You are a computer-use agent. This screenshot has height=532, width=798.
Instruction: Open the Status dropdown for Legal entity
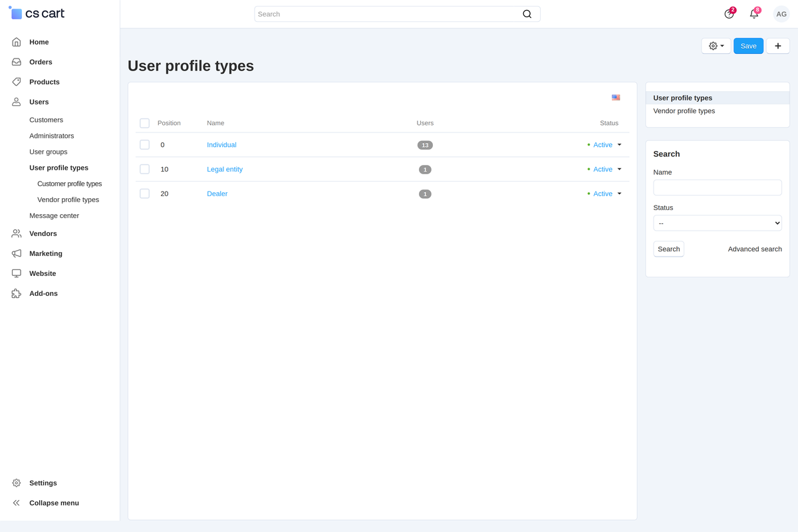click(604, 170)
